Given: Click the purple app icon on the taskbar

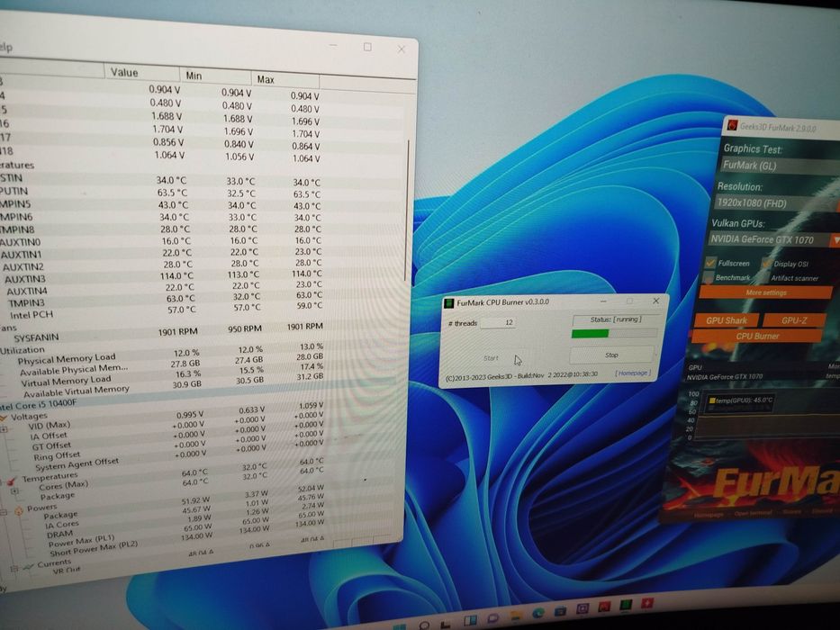Looking at the screenshot, I should 583,608.
